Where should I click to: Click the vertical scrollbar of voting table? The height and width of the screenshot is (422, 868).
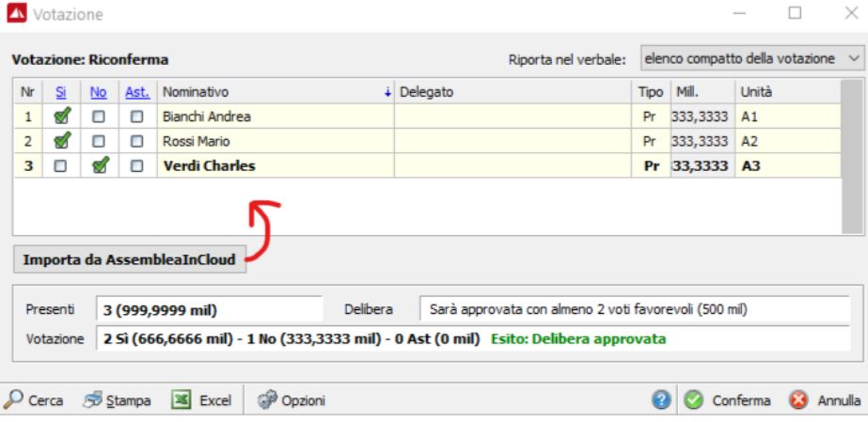pos(851,157)
